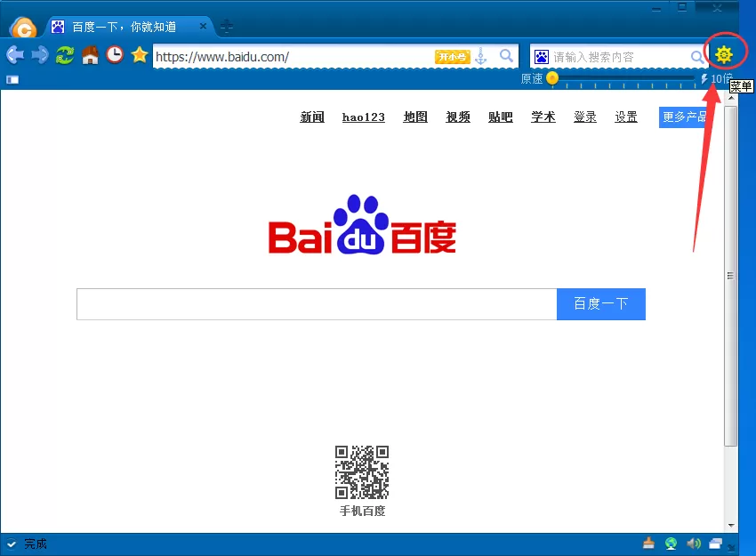756x556 pixels.
Task: Click the small down-arrow icon in status bar corner
Action: (x=731, y=547)
